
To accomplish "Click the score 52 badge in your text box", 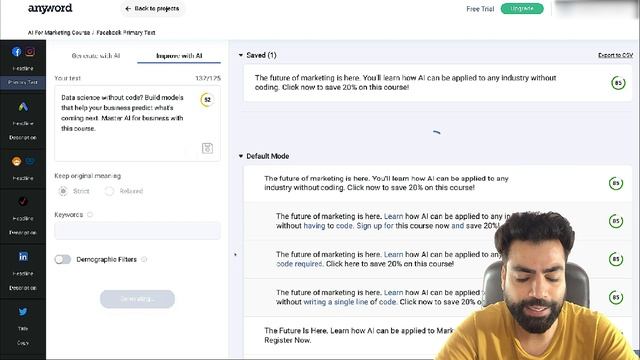I will tap(207, 100).
